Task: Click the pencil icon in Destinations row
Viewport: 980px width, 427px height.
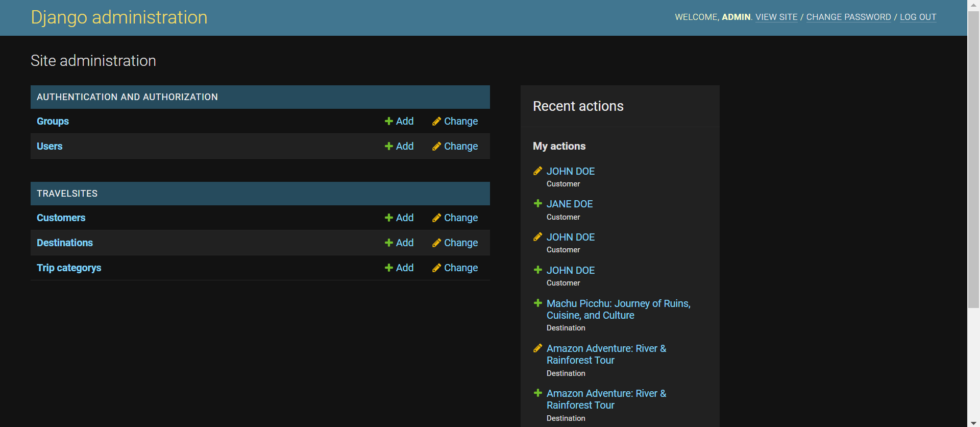Action: [x=436, y=243]
